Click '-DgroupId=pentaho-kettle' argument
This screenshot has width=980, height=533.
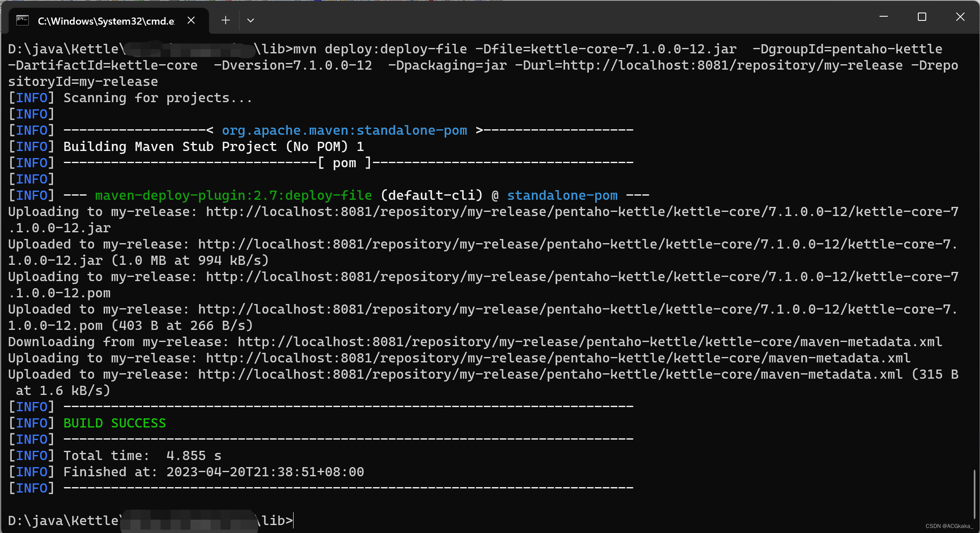click(847, 49)
